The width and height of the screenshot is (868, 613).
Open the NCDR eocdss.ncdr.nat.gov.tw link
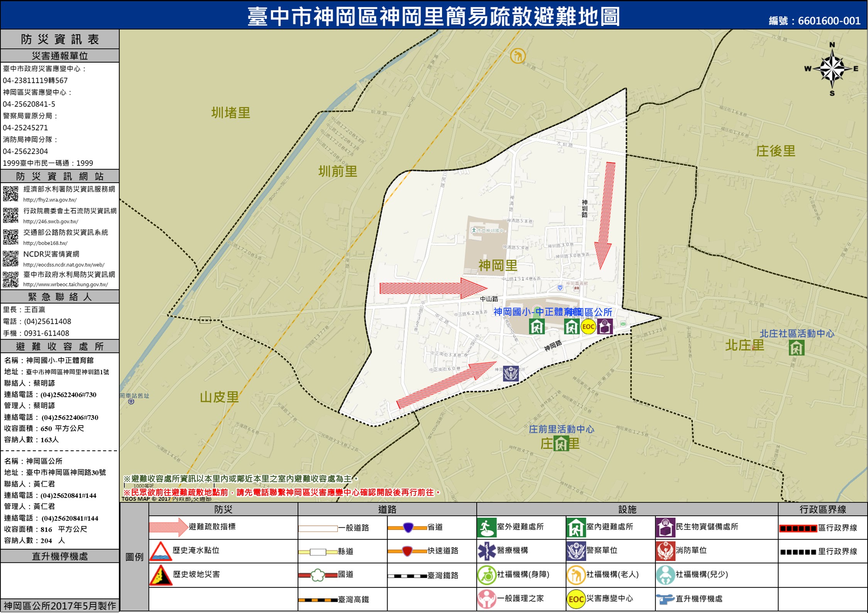64,265
